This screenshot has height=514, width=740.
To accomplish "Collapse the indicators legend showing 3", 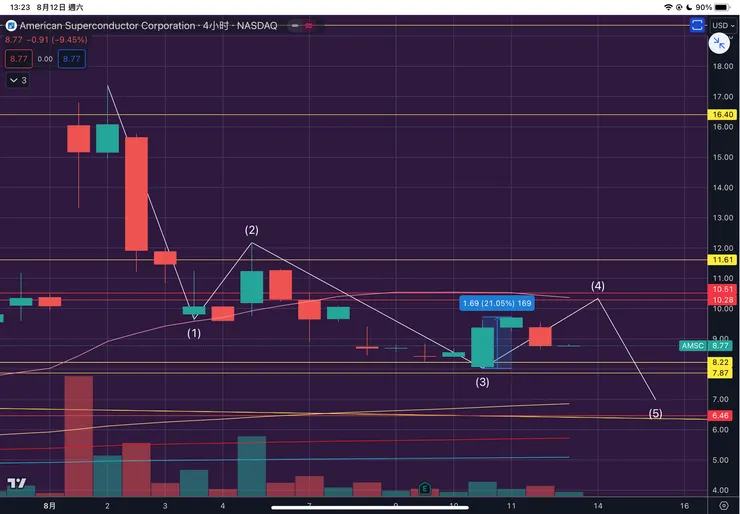I will 18,80.
